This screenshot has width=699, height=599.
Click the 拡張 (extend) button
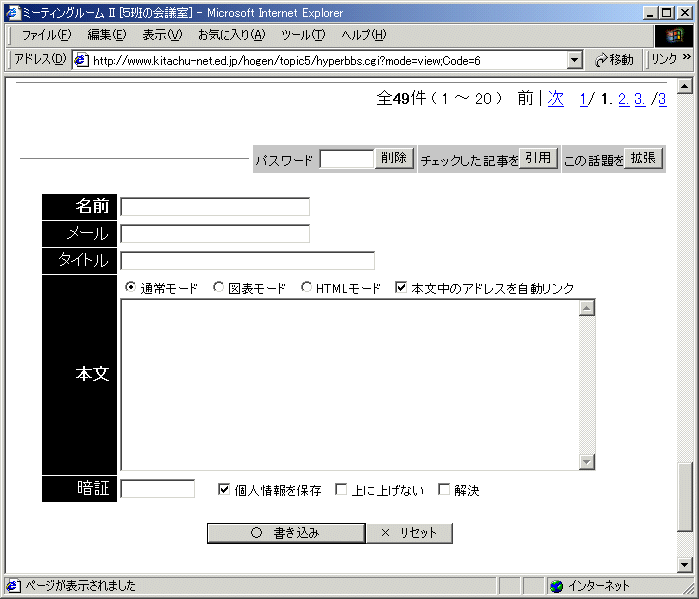click(643, 158)
